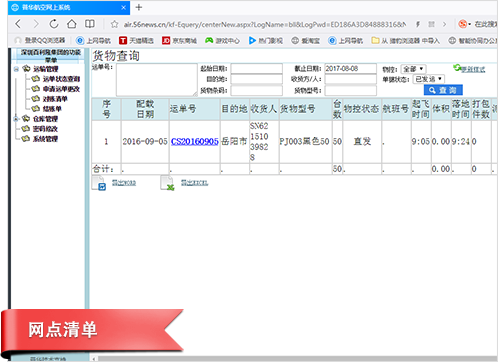This screenshot has height=362, width=498.
Task: Reload the page with the refresh icon
Action: (x=54, y=24)
